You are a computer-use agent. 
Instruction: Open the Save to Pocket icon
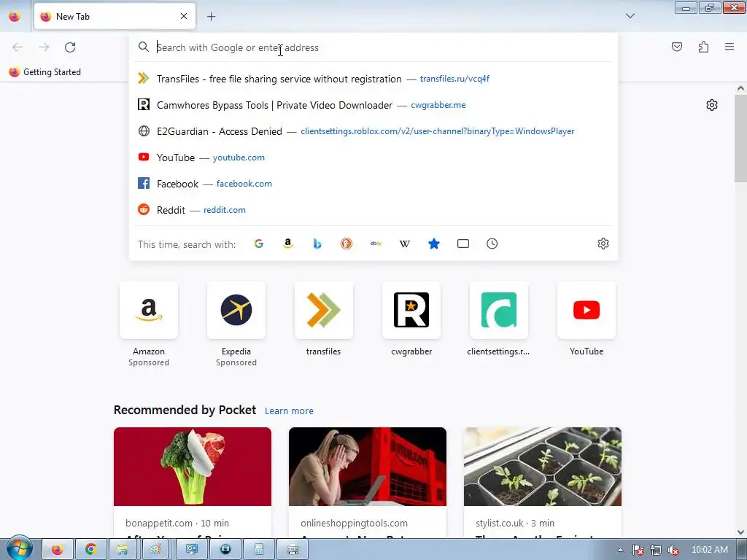pos(677,47)
